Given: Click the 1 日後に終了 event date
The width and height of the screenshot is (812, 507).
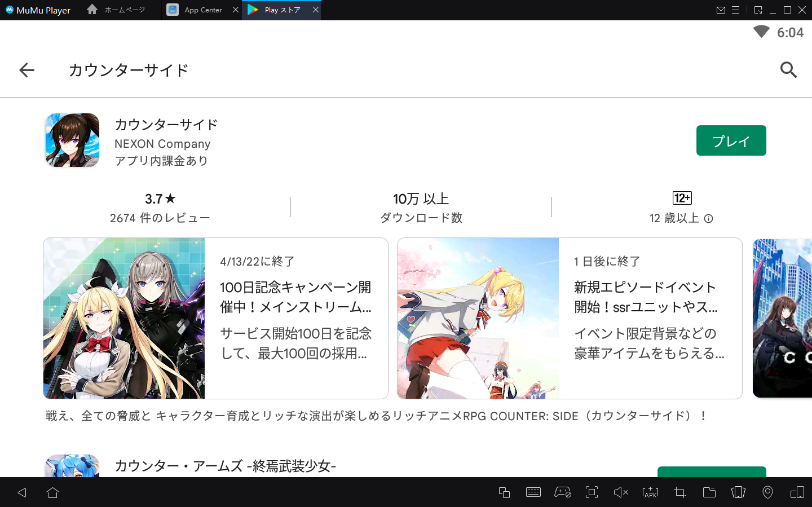Looking at the screenshot, I should [607, 262].
